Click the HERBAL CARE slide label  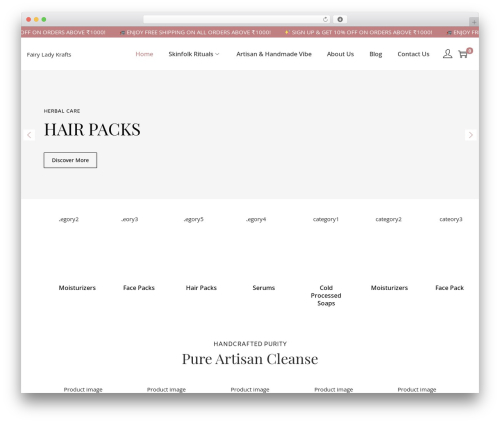tap(62, 111)
